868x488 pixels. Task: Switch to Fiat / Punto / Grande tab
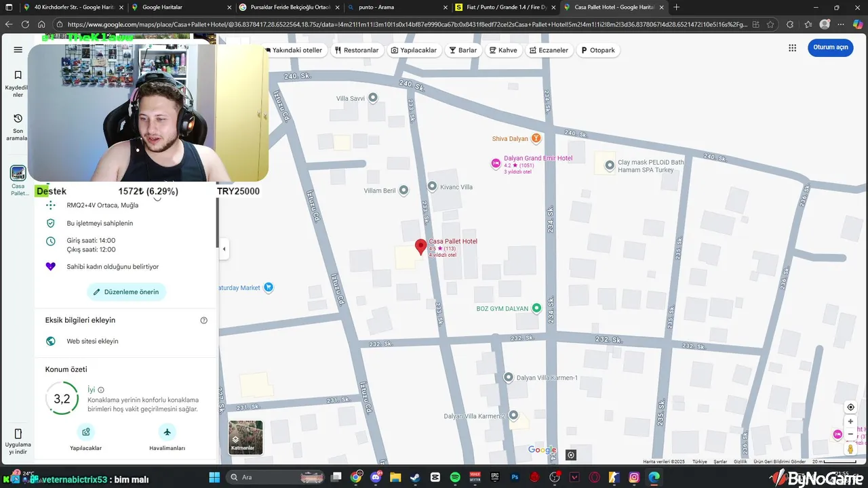coord(505,7)
